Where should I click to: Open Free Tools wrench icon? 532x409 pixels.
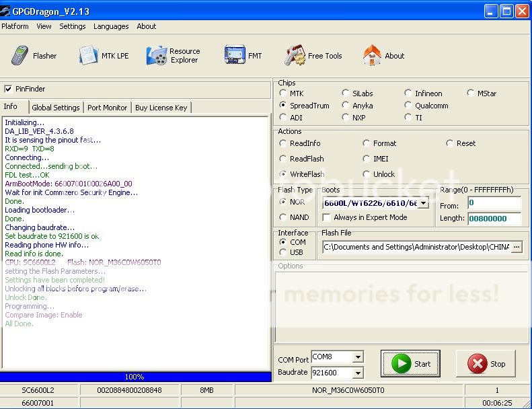click(x=295, y=55)
